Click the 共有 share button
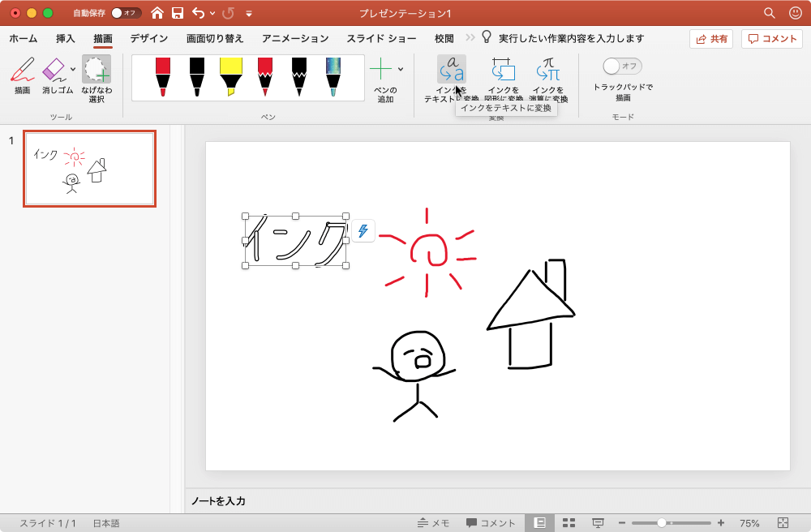 [711, 37]
